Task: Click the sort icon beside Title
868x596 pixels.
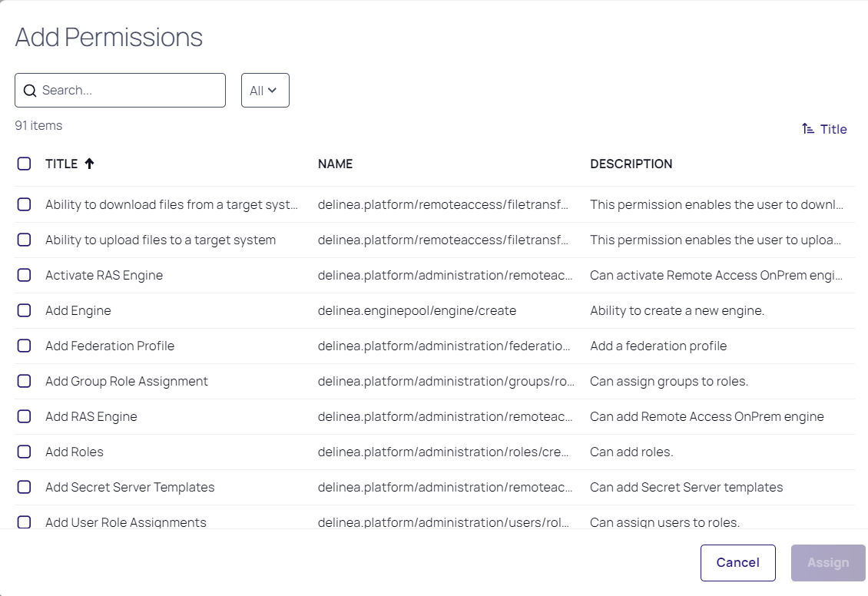Action: click(x=807, y=128)
